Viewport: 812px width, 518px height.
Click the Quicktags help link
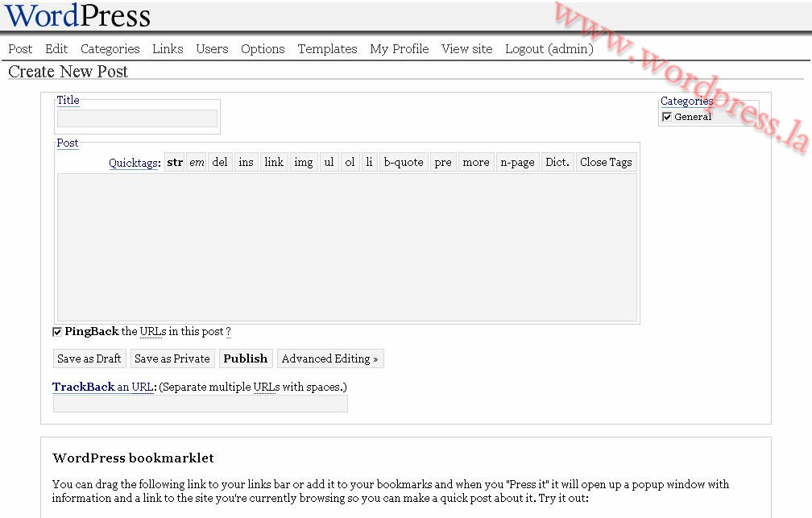(134, 163)
